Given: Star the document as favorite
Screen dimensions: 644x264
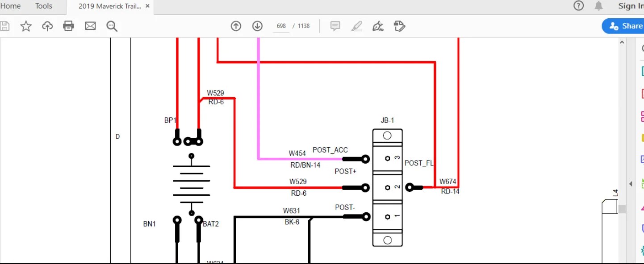Looking at the screenshot, I should click(26, 26).
